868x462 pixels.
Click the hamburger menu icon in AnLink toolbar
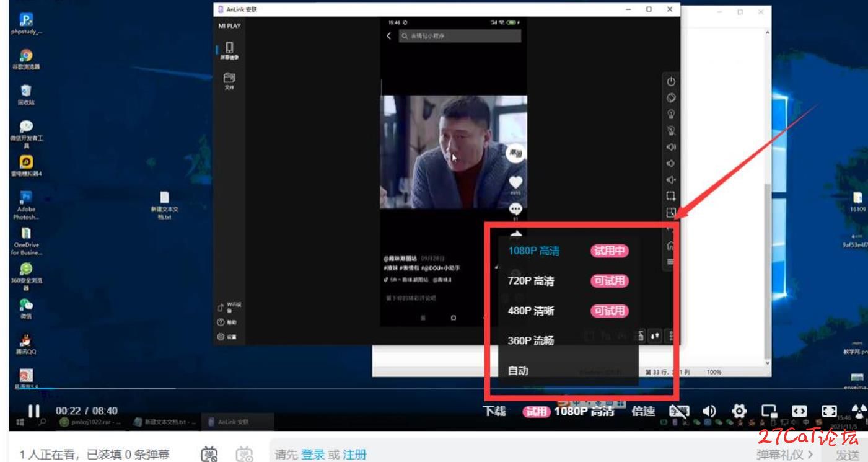(x=670, y=262)
